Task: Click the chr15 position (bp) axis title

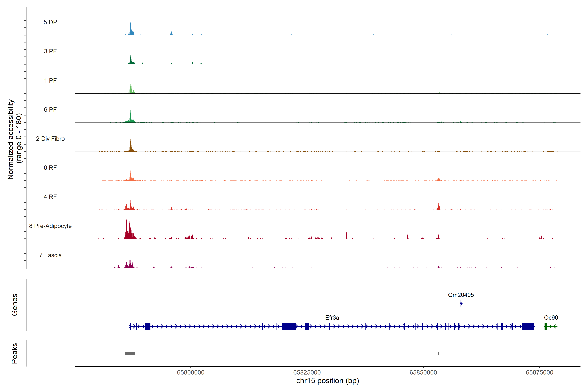Action: (x=327, y=381)
